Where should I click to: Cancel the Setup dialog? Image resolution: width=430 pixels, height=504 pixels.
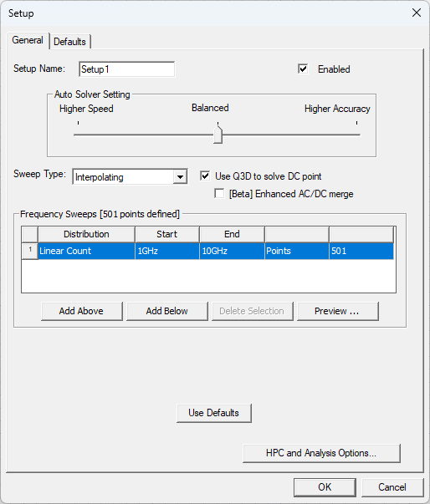click(392, 487)
